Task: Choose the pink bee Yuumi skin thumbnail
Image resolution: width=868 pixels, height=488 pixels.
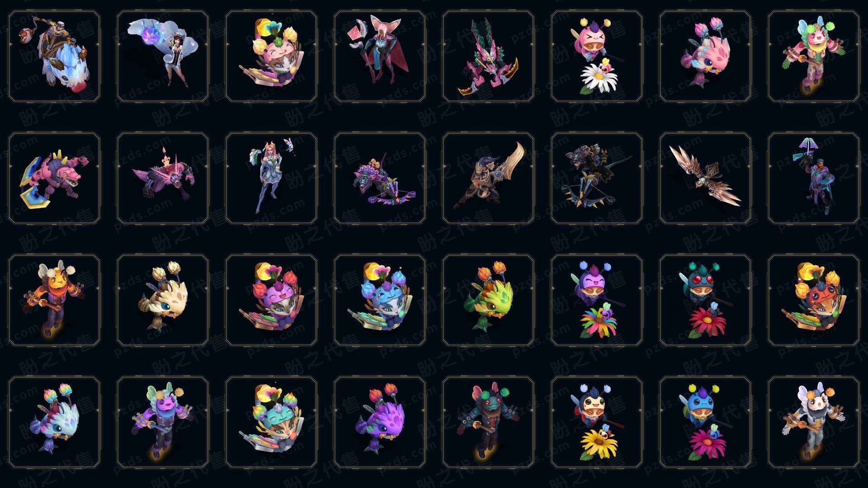Action: tap(271, 56)
